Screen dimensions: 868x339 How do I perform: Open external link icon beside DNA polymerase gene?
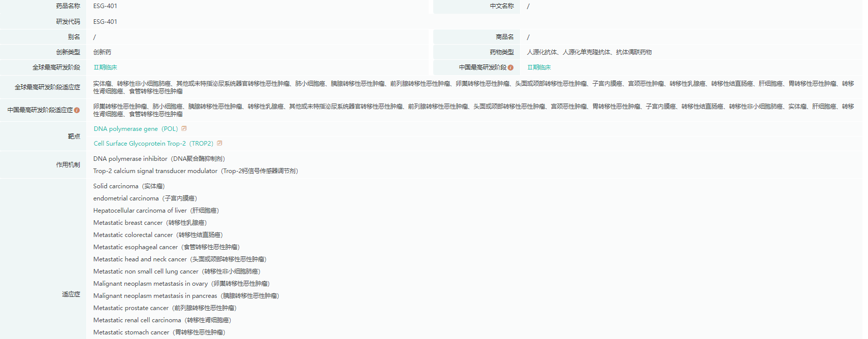pos(184,128)
